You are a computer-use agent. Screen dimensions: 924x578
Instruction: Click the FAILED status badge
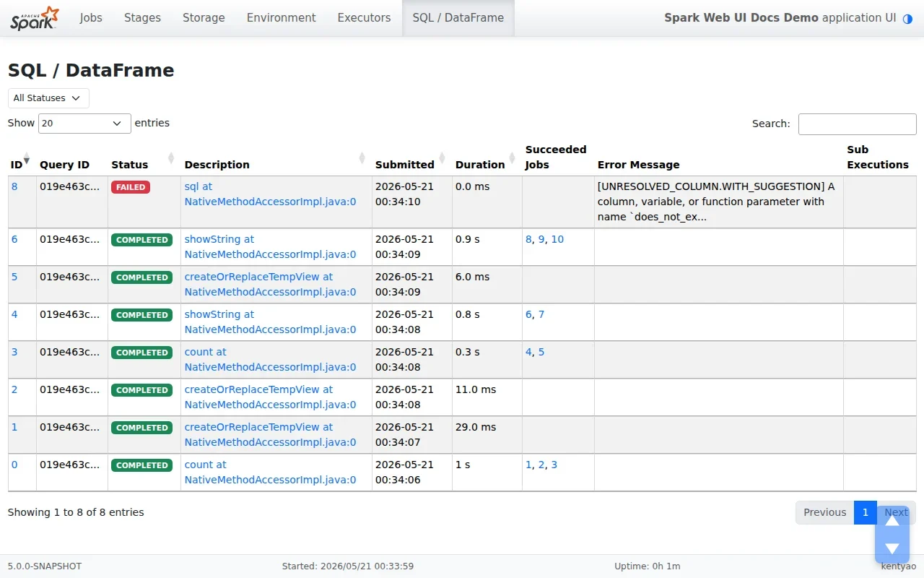(x=131, y=187)
